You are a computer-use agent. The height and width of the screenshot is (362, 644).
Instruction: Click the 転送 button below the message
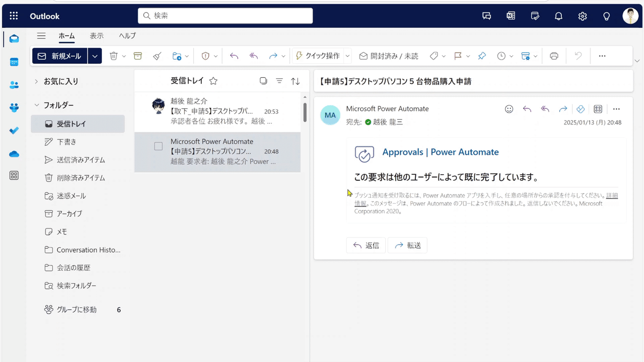point(407,246)
